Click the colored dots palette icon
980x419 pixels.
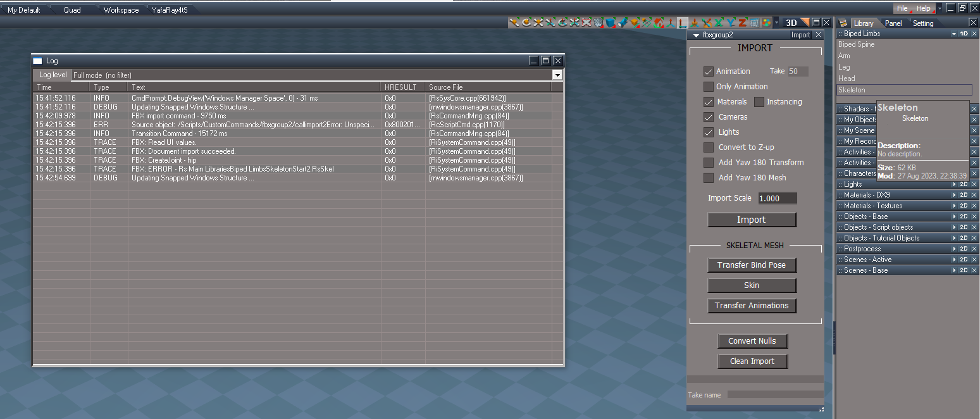point(766,23)
